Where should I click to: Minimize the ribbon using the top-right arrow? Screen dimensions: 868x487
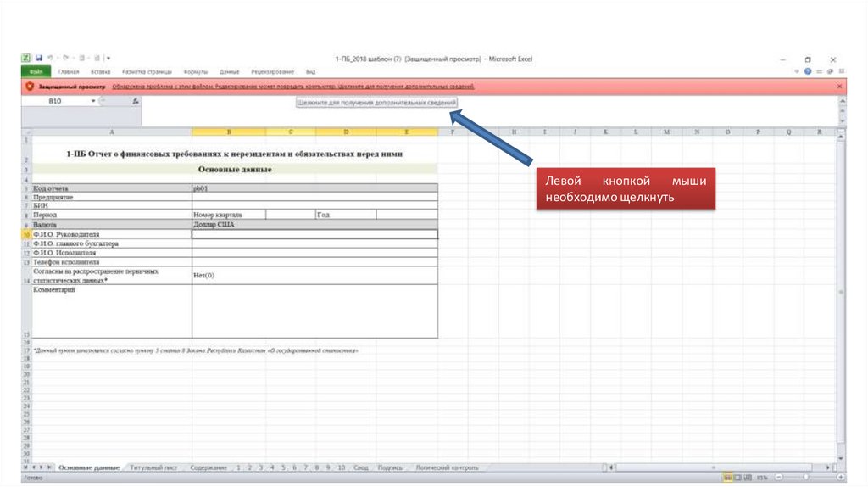coord(797,72)
